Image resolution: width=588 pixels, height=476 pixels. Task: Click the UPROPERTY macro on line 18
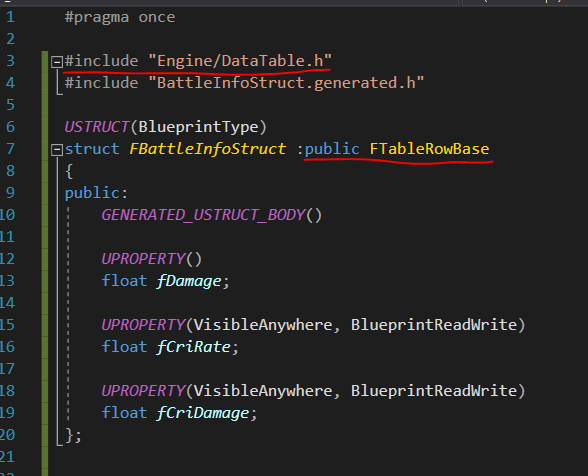(143, 391)
